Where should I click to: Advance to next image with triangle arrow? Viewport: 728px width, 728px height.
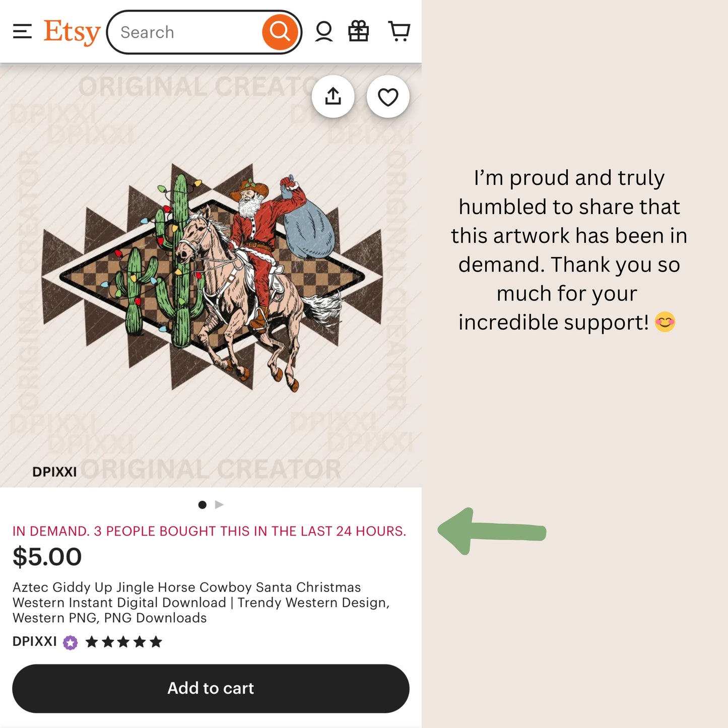point(219,505)
